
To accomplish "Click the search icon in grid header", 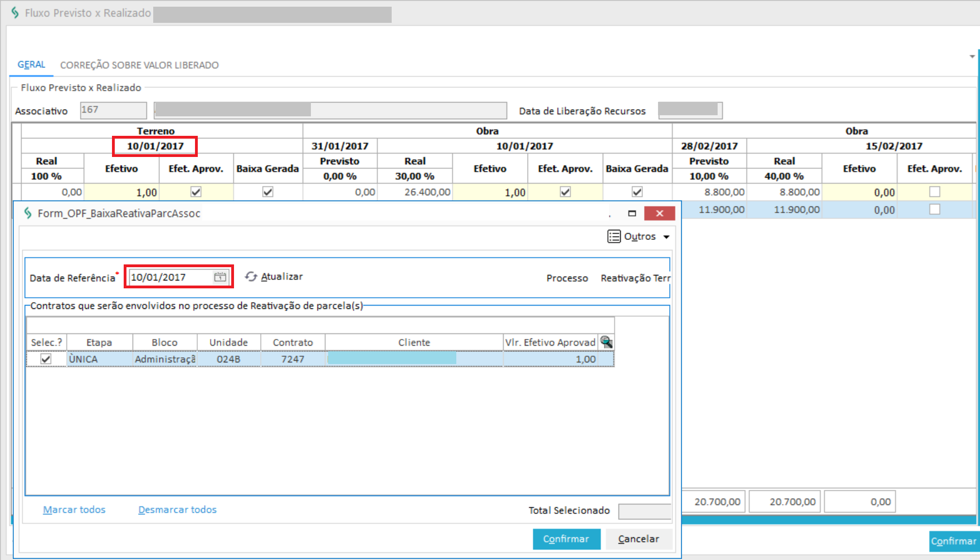I will (606, 342).
